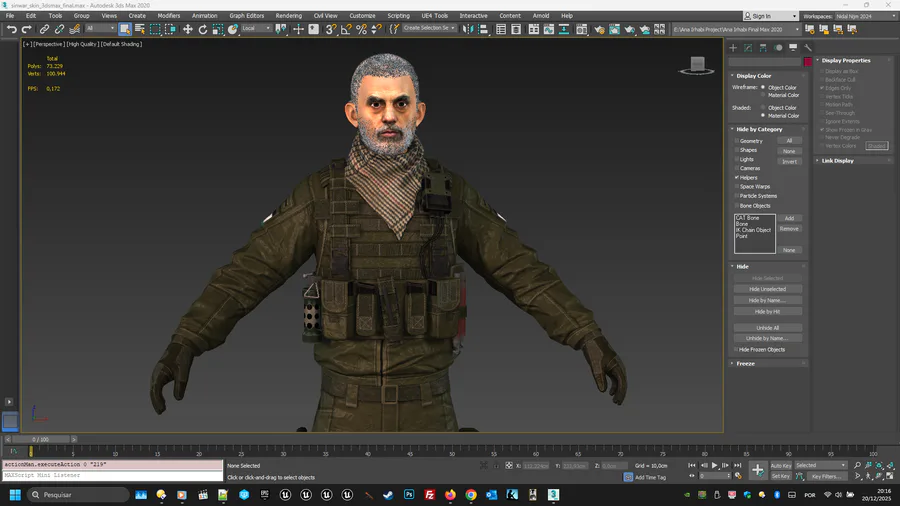Screen dimensions: 900x506
Task: Switch to the Modify command panel tab
Action: coord(748,48)
